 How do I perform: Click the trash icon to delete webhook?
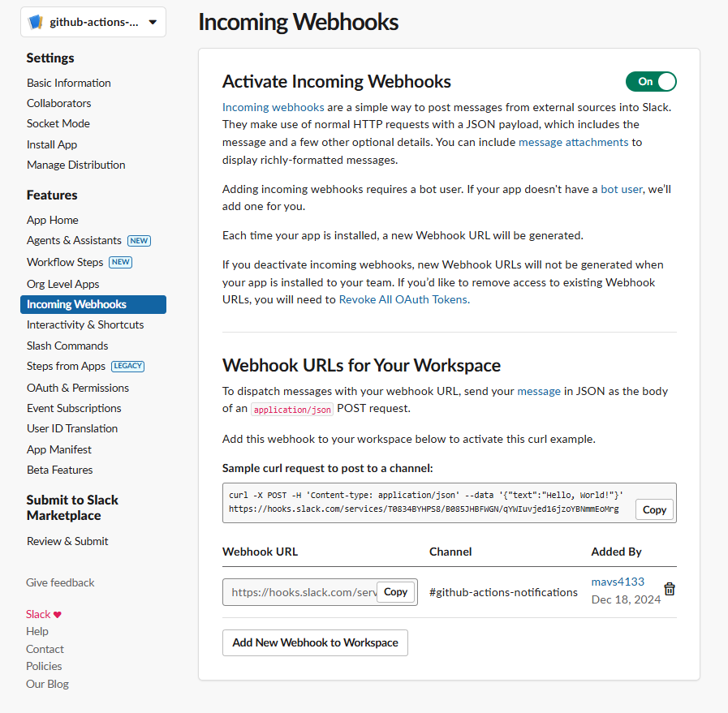669,589
